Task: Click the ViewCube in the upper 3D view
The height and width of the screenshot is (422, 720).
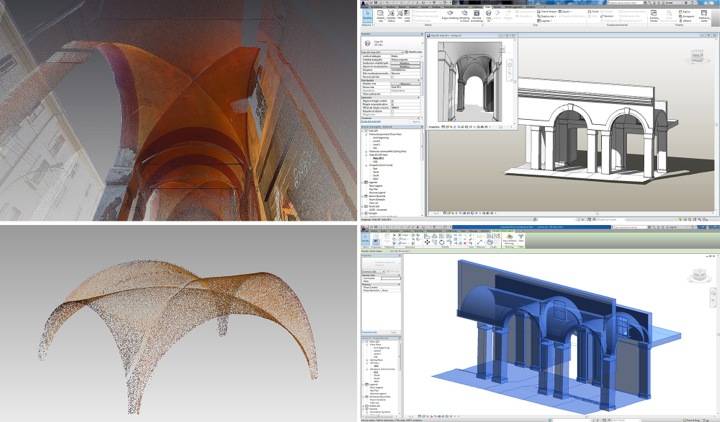Action: tap(698, 57)
